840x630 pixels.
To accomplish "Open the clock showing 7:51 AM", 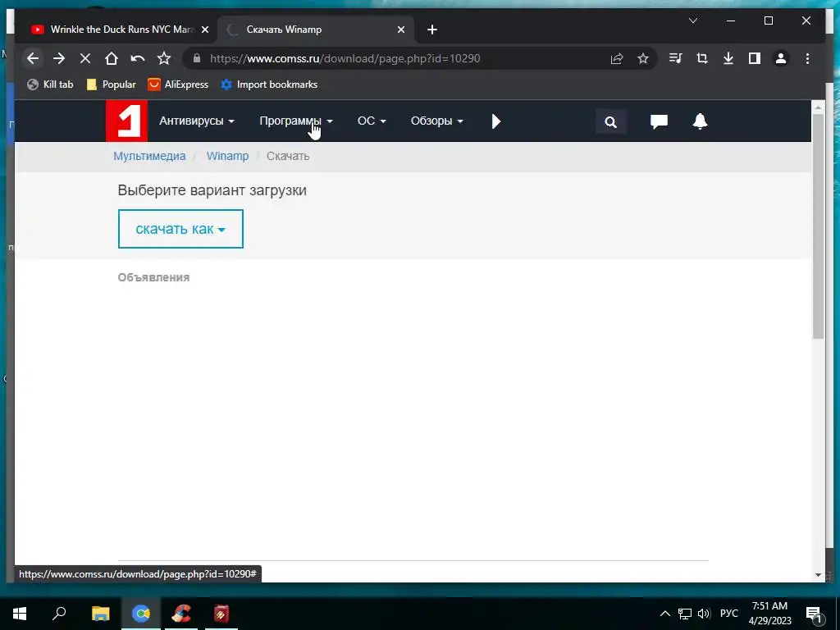I will [769, 614].
